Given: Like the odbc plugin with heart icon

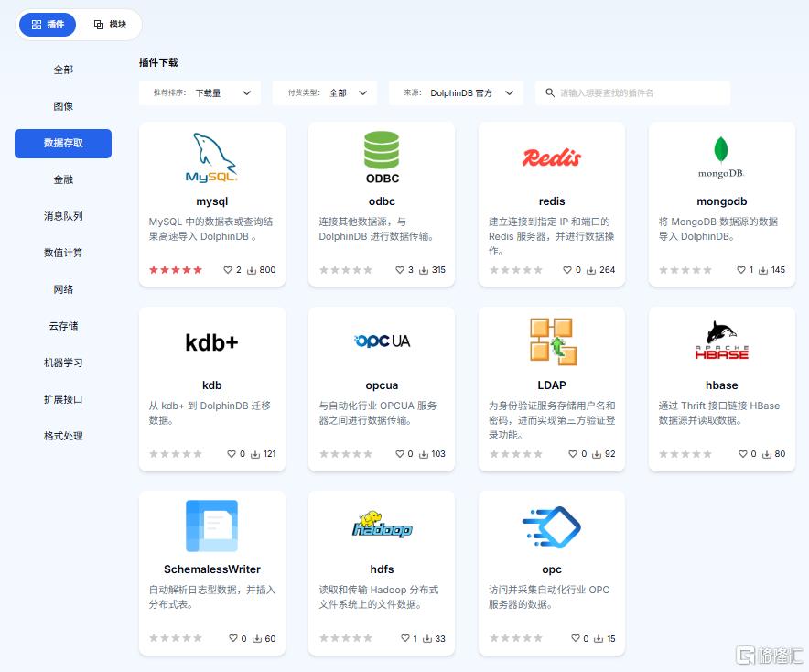Looking at the screenshot, I should point(399,270).
